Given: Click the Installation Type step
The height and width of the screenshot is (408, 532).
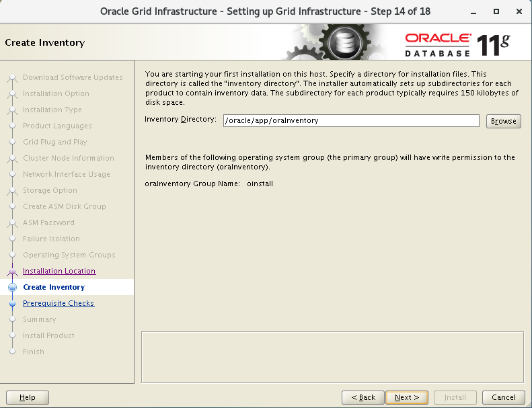Looking at the screenshot, I should [x=52, y=110].
